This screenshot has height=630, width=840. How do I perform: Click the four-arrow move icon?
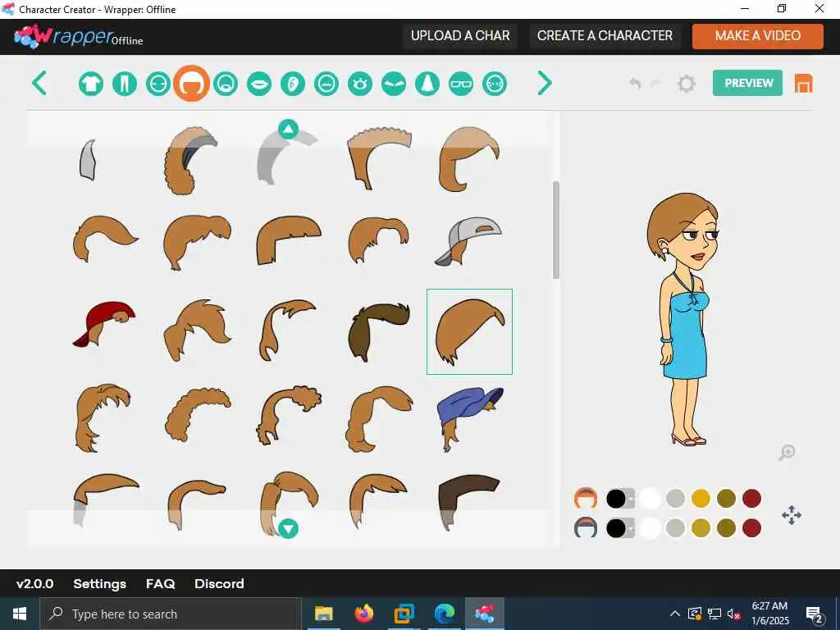point(792,515)
